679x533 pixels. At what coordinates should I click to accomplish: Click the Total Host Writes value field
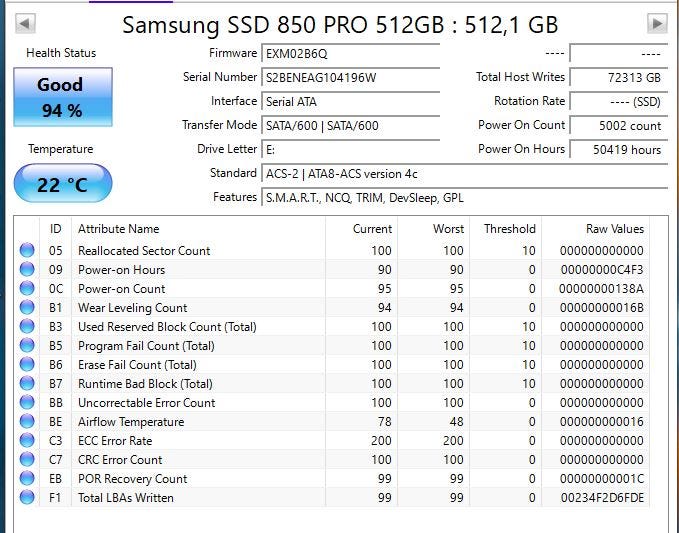point(618,77)
